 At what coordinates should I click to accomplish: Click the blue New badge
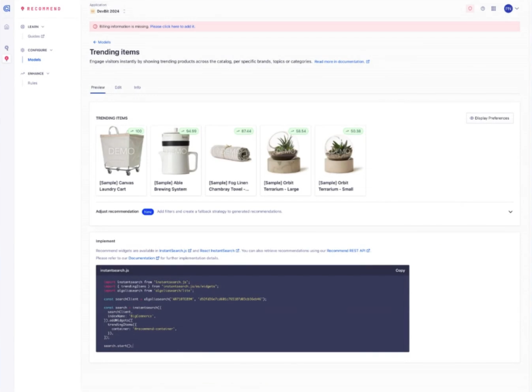tap(148, 212)
